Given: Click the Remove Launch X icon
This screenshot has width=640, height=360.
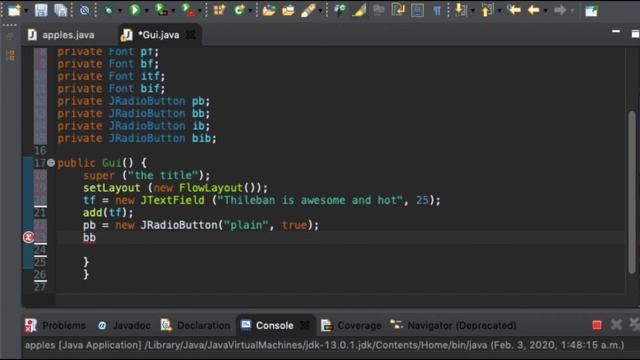Looking at the screenshot, I should [616, 325].
